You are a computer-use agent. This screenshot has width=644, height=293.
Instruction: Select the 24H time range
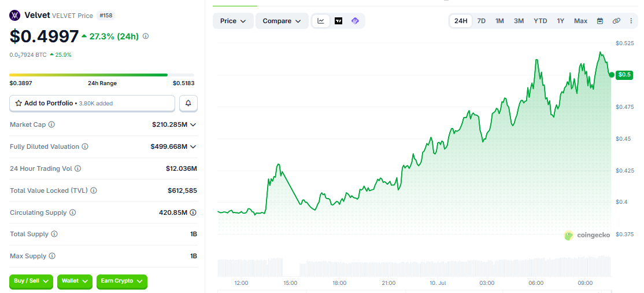(x=461, y=21)
